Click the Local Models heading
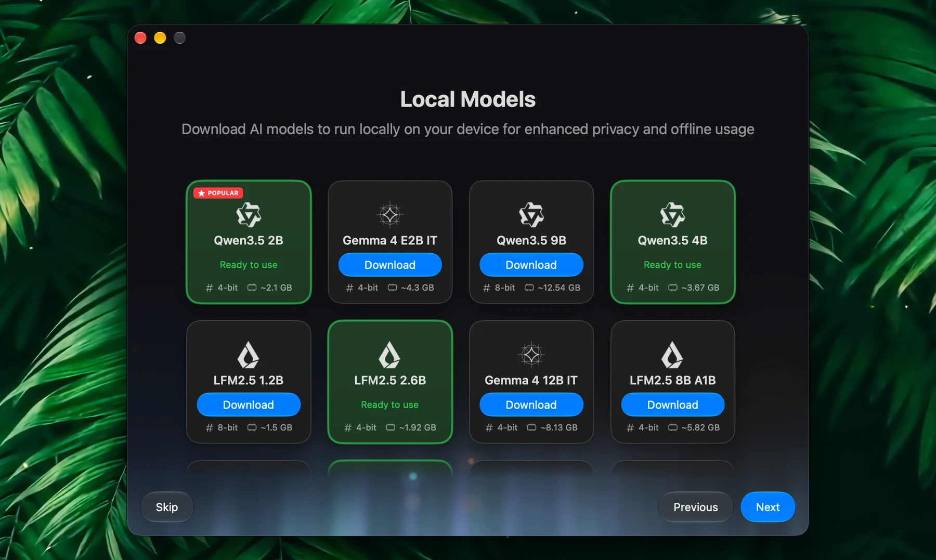The height and width of the screenshot is (560, 936). [468, 99]
